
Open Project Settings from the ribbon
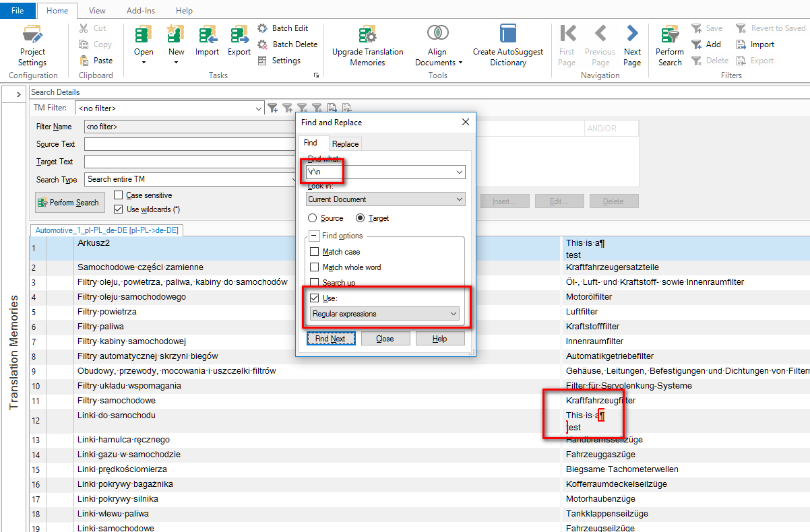[32, 46]
